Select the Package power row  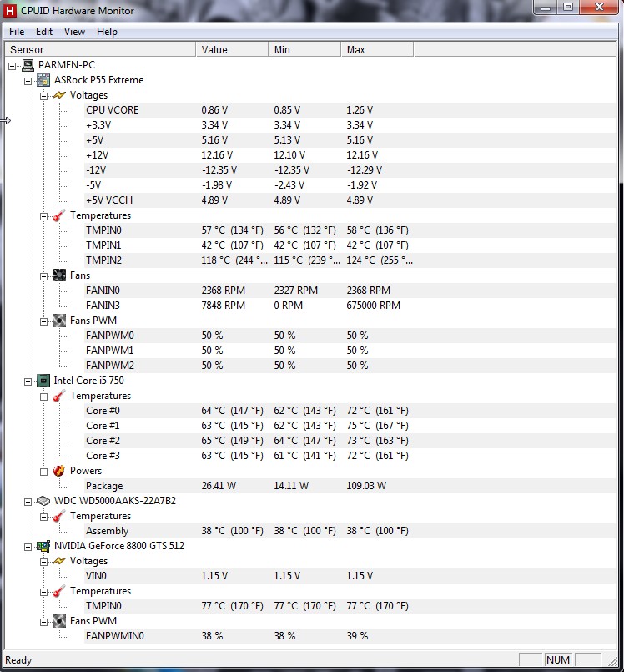point(350,486)
